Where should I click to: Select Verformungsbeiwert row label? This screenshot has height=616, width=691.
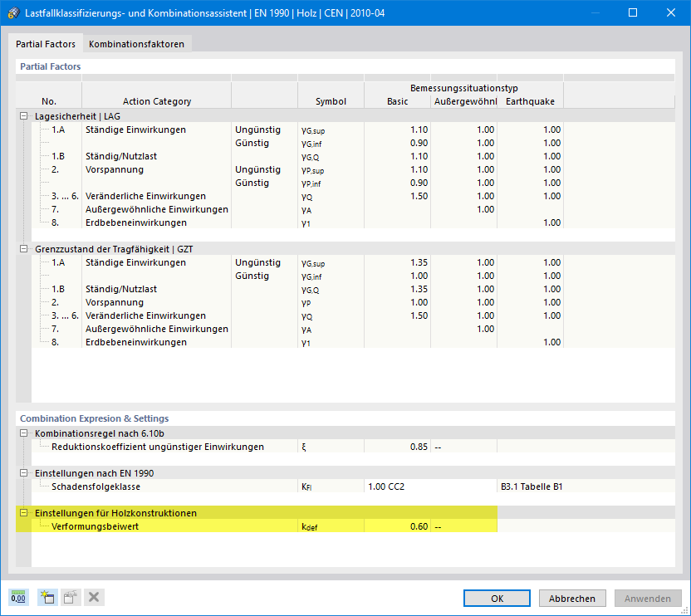point(95,526)
